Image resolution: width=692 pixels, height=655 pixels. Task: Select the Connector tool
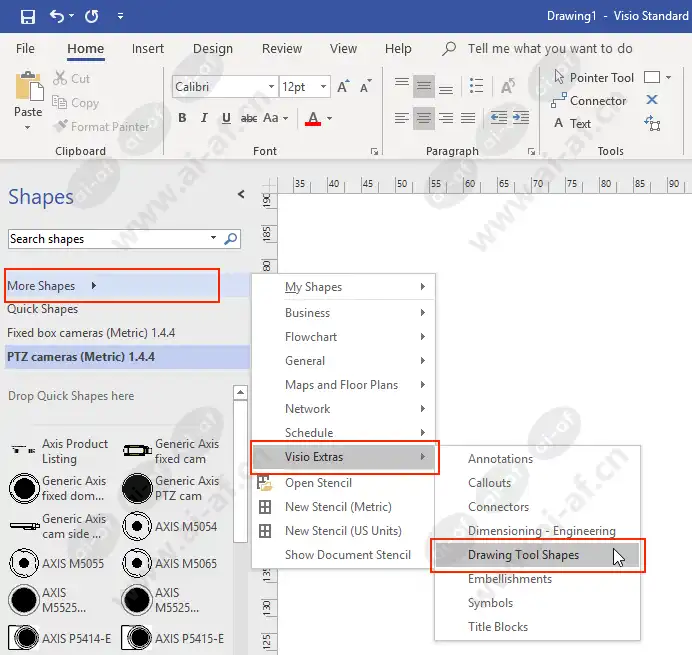pos(588,101)
